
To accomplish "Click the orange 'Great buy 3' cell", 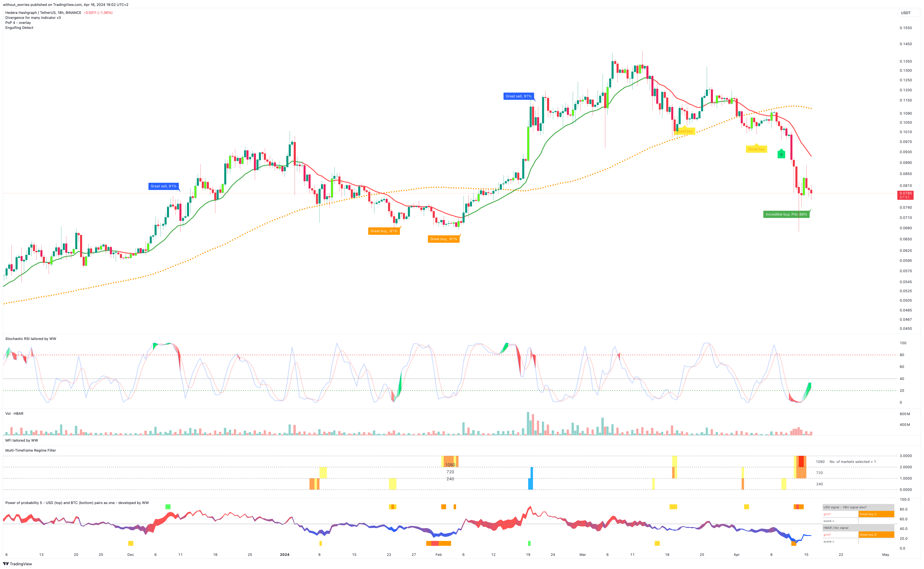I will [876, 514].
